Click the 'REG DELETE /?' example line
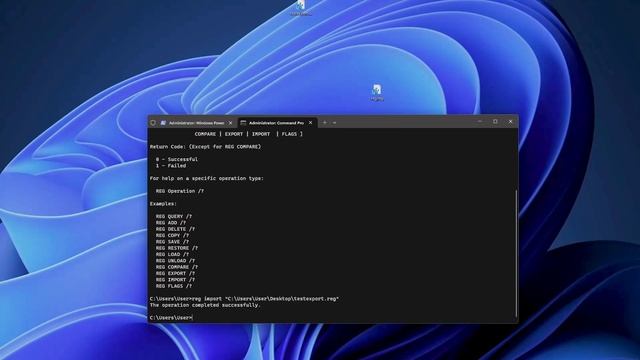This screenshot has width=640, height=360. 175,229
